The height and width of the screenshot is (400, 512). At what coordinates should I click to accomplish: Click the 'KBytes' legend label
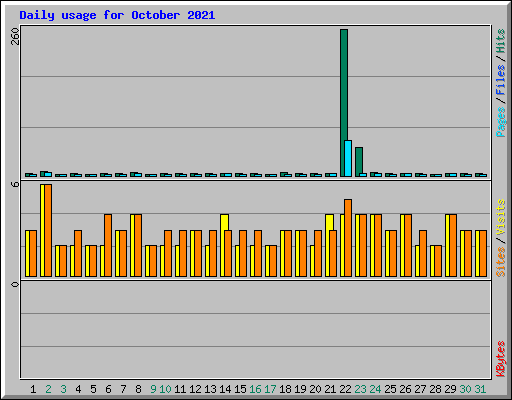500,359
